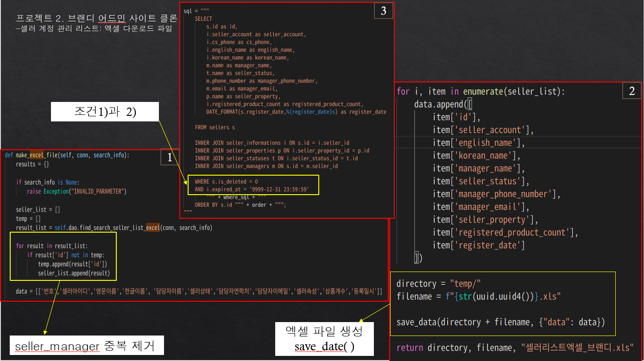Click the "item['seller_property']," line
The width and height of the screenshot is (644, 361).
coord(486,220)
